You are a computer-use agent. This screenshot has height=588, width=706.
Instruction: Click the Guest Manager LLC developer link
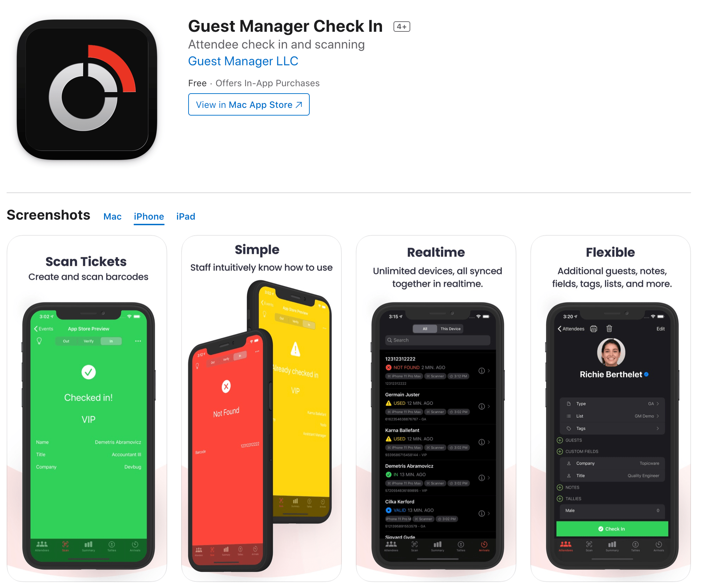(x=243, y=60)
